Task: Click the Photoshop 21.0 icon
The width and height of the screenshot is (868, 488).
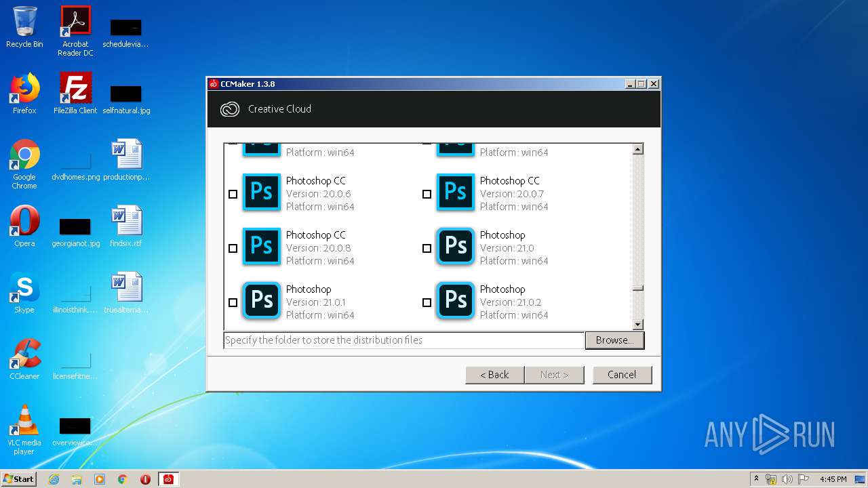Action: [x=456, y=246]
